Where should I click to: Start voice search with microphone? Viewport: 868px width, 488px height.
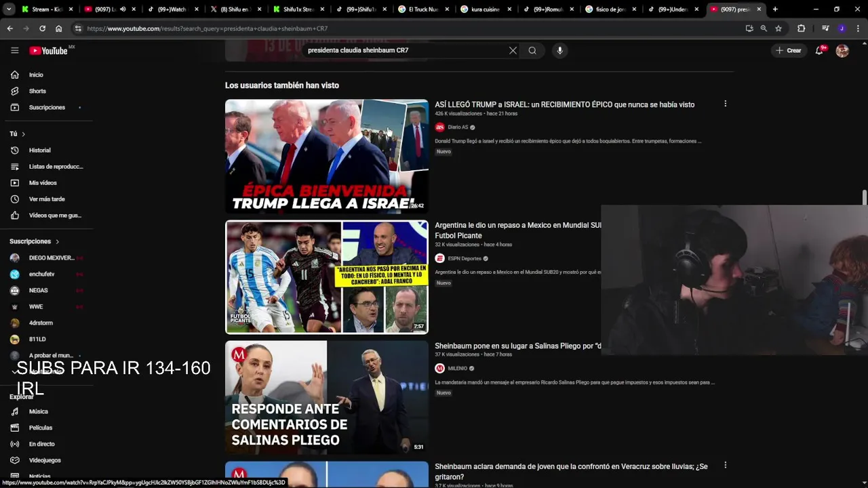coord(559,50)
